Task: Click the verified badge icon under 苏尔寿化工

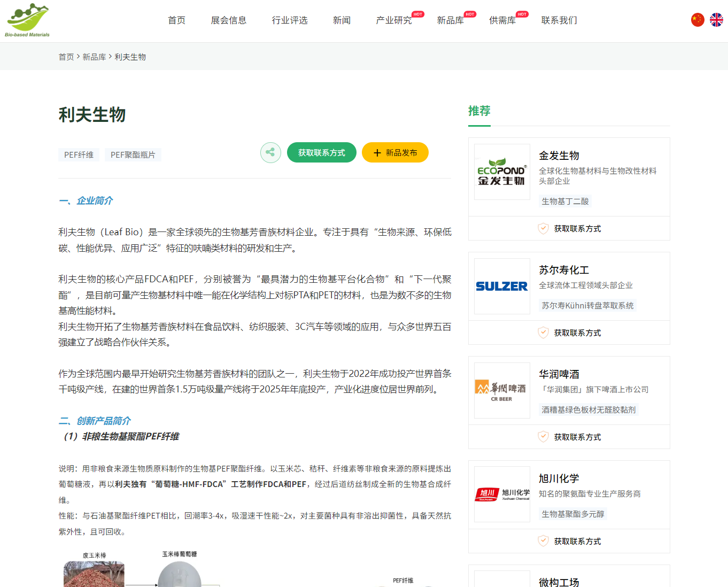Action: click(544, 333)
